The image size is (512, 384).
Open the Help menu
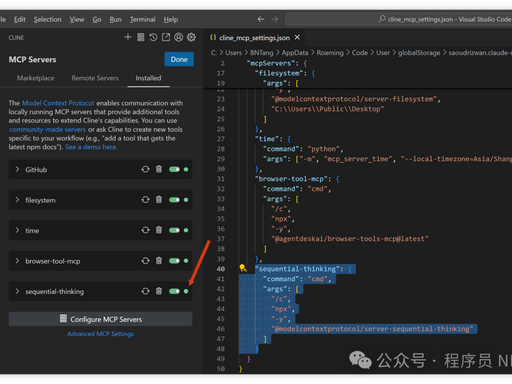pyautogui.click(x=171, y=19)
